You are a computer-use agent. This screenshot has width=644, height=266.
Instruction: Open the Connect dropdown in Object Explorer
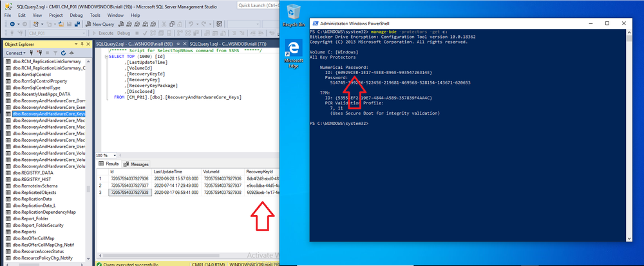15,53
